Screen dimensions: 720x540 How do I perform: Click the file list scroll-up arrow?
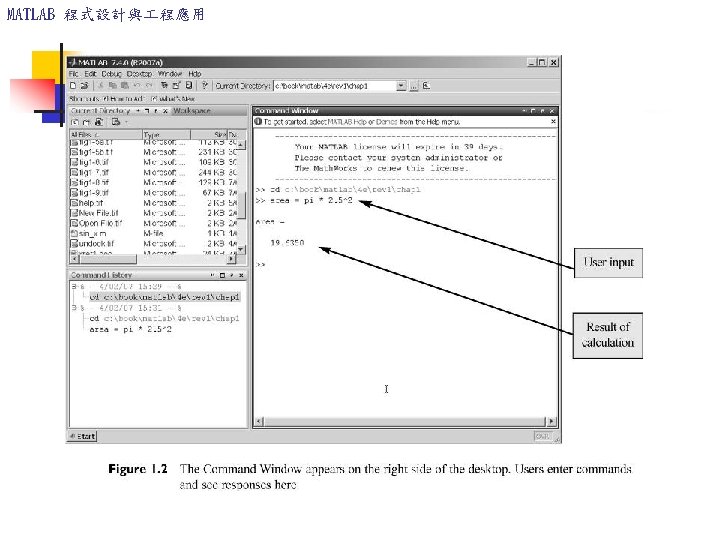click(242, 144)
